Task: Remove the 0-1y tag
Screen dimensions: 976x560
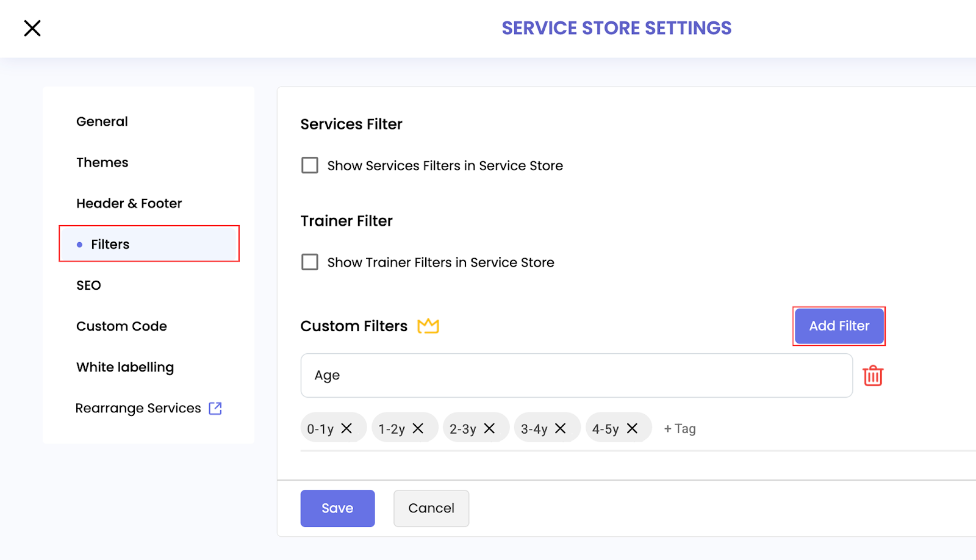Action: [x=346, y=428]
